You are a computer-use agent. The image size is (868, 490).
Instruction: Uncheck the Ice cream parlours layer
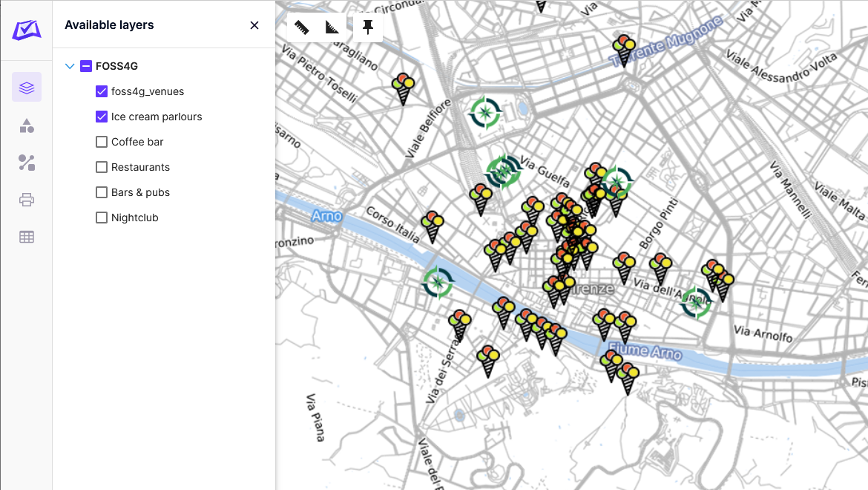point(101,117)
